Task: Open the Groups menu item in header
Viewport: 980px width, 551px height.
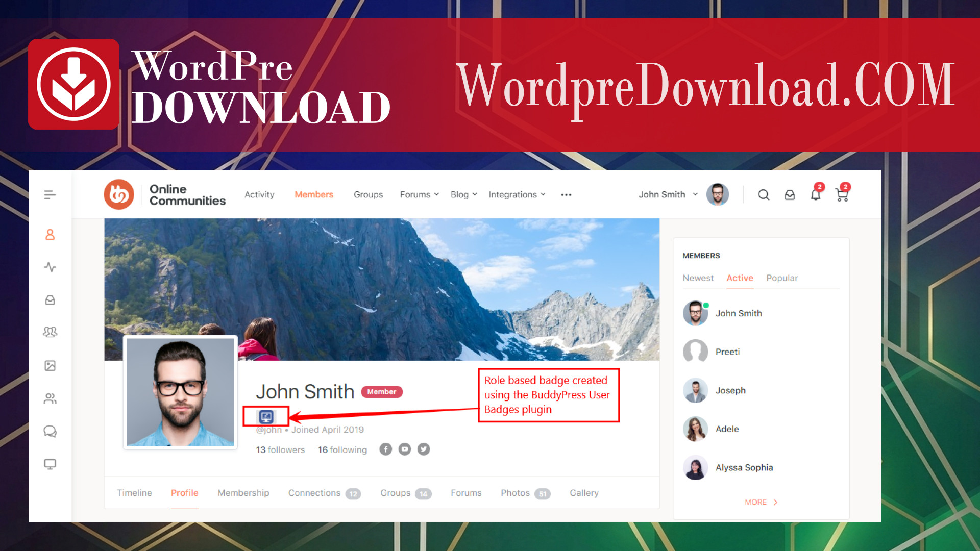Action: (368, 194)
